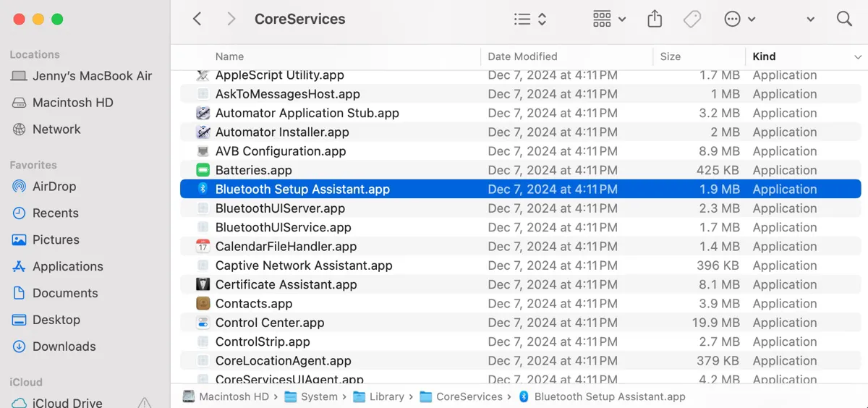Click the Contacts.app icon

[203, 304]
